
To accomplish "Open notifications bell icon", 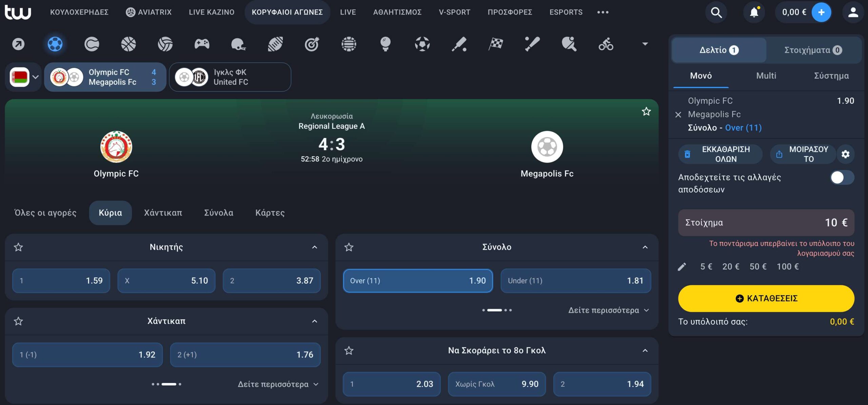I will click(754, 12).
